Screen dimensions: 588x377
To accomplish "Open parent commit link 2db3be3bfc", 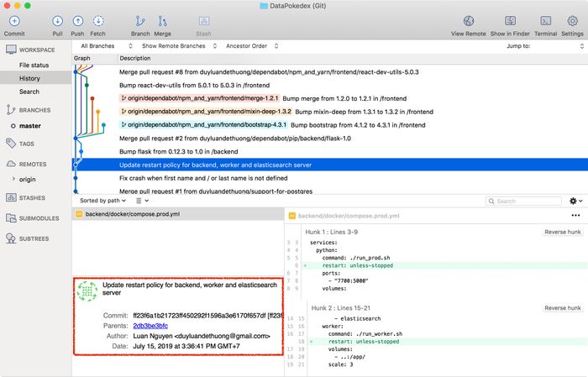I will coord(150,326).
